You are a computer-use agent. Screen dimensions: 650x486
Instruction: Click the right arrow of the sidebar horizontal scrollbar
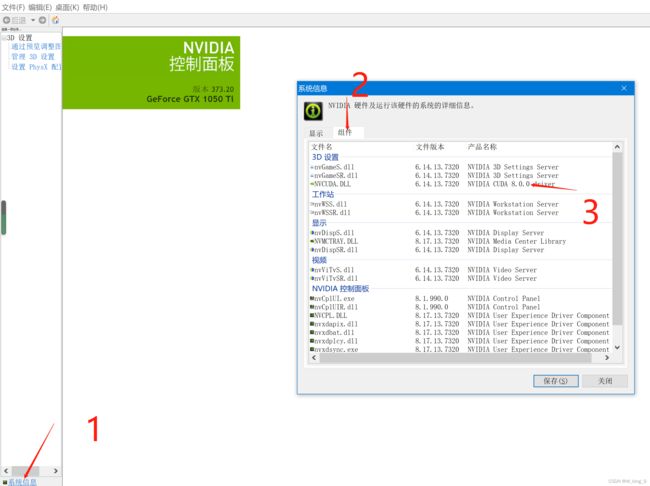56,471
